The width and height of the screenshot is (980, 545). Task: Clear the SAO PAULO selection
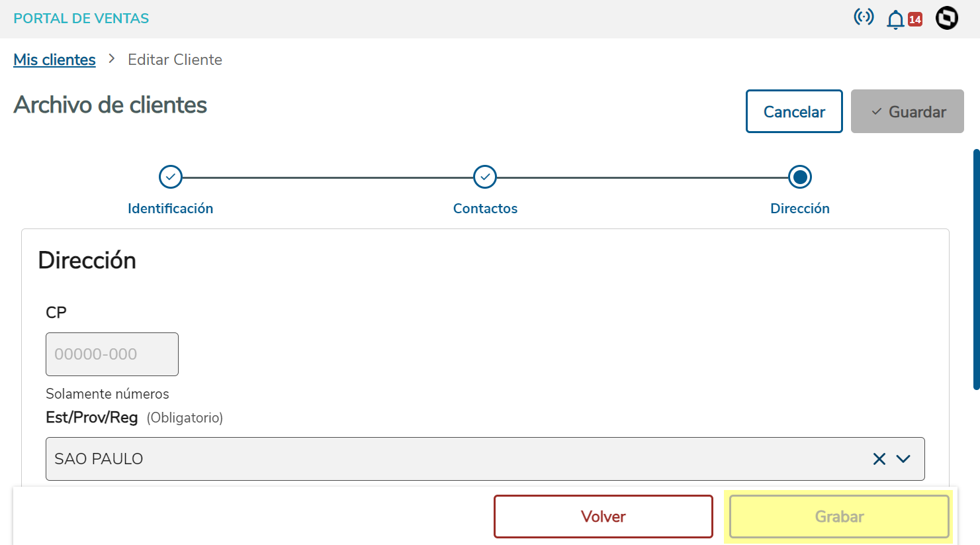point(879,459)
